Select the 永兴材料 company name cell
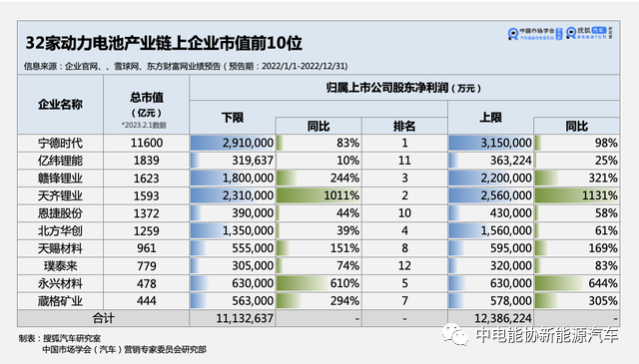 60,283
